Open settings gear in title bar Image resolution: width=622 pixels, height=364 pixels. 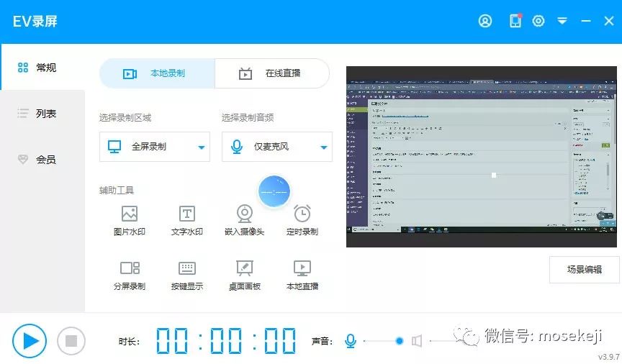tap(538, 21)
